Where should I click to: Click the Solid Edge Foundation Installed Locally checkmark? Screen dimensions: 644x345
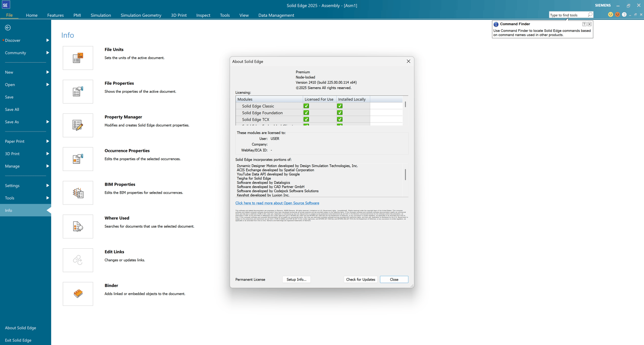point(340,113)
